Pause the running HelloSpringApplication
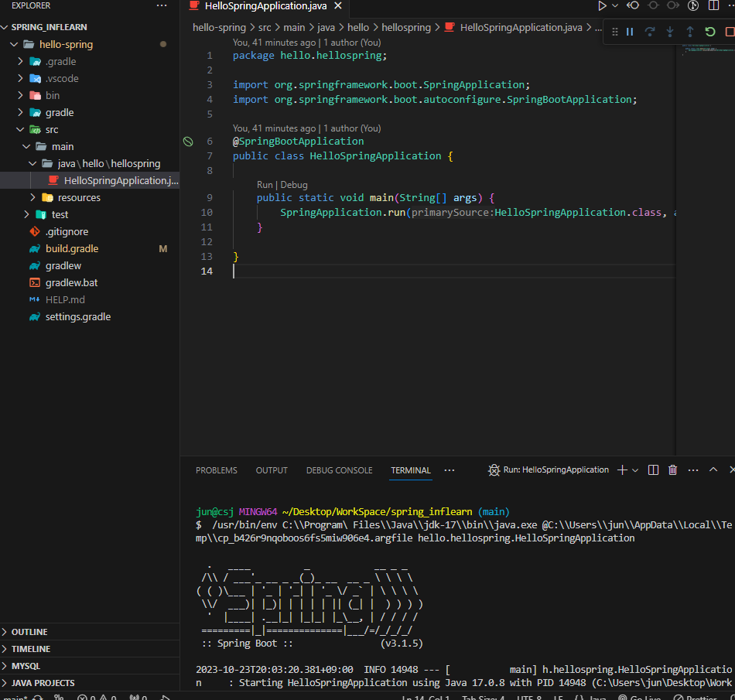The width and height of the screenshot is (735, 700). pyautogui.click(x=630, y=32)
